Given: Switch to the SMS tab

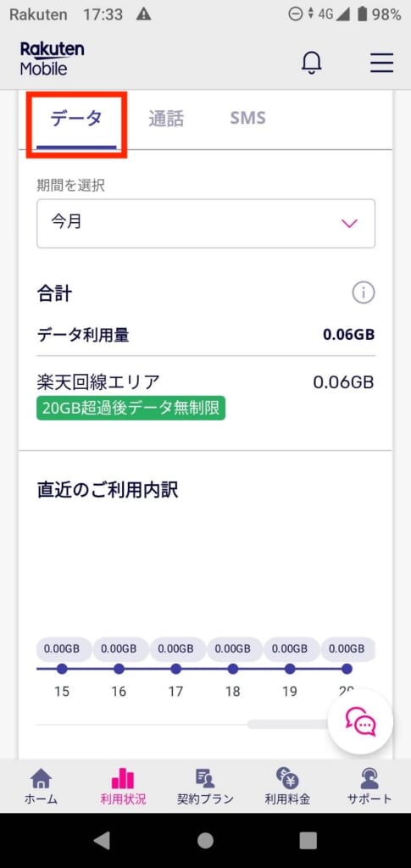Looking at the screenshot, I should (247, 117).
